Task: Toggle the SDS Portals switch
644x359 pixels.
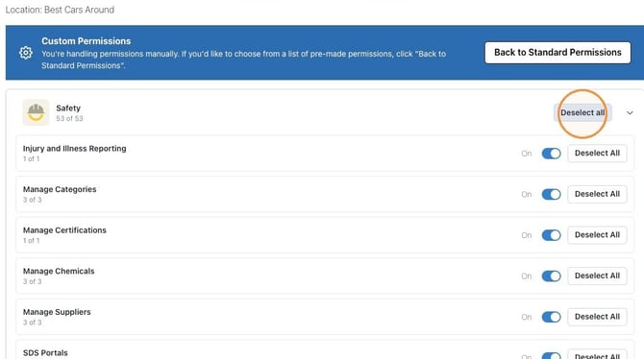Action: [x=551, y=356]
